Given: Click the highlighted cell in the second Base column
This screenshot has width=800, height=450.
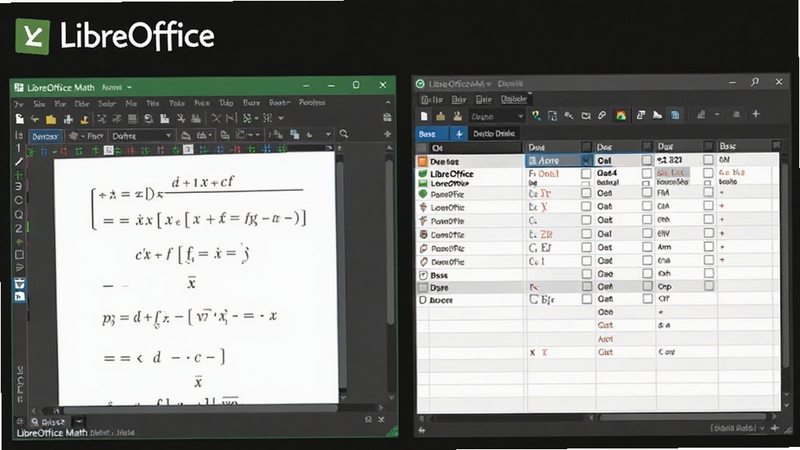Looking at the screenshot, I should (x=560, y=161).
